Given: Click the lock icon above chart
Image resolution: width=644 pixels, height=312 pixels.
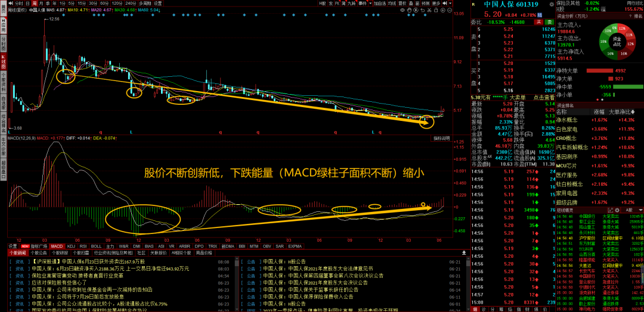Looking at the screenshot, I should tap(436, 10).
